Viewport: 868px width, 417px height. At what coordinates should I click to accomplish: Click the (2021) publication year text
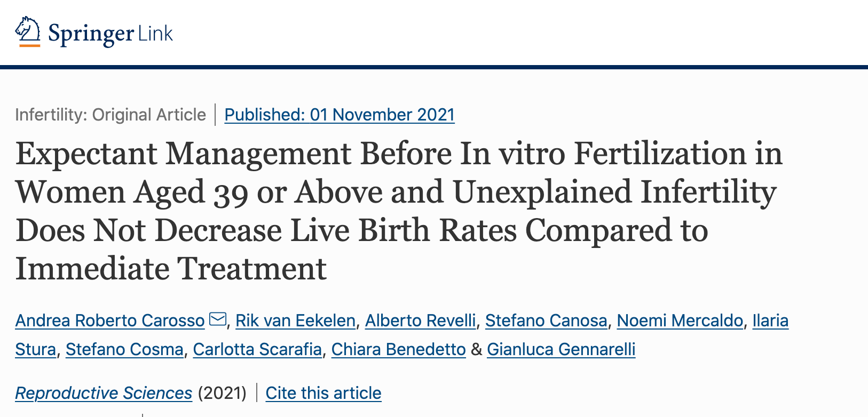pos(223,392)
